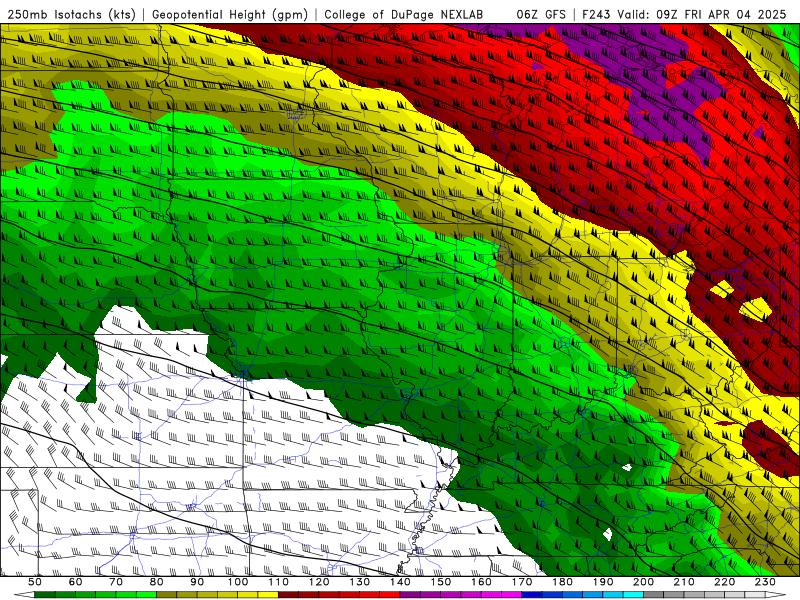Click the 'Valid: 09Z FRI APR 04 2025' text
800x600 pixels.
702,14
